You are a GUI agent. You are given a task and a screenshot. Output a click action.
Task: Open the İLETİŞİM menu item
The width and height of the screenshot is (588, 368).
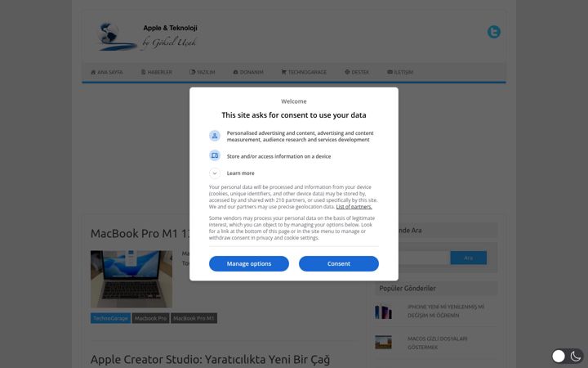[x=400, y=72]
